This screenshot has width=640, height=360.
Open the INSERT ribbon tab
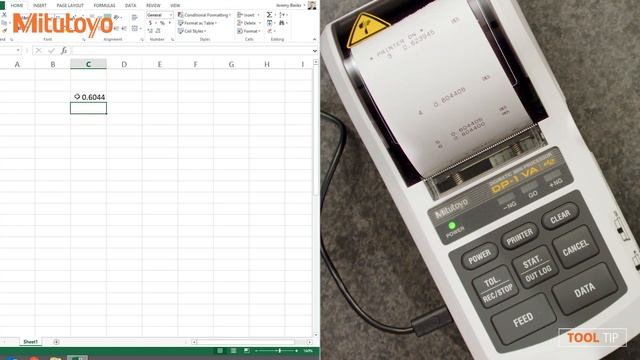(40, 5)
